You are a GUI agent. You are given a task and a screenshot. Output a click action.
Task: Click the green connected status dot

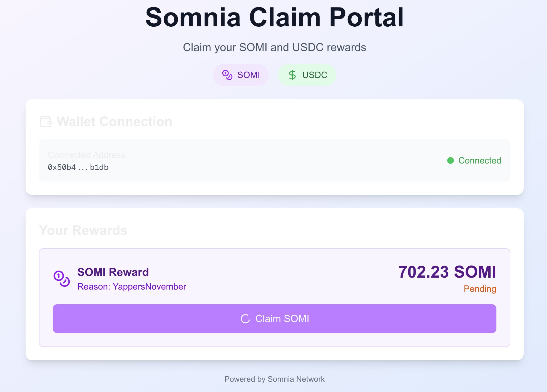[450, 160]
